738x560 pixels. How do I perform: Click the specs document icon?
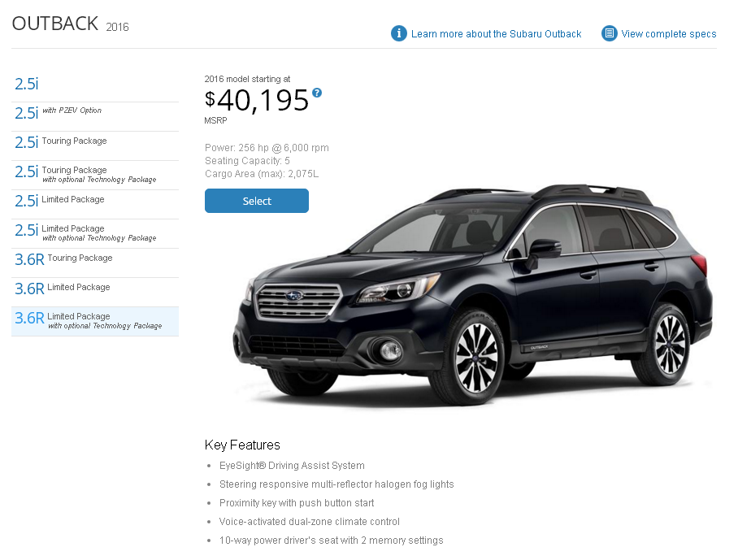click(x=609, y=33)
